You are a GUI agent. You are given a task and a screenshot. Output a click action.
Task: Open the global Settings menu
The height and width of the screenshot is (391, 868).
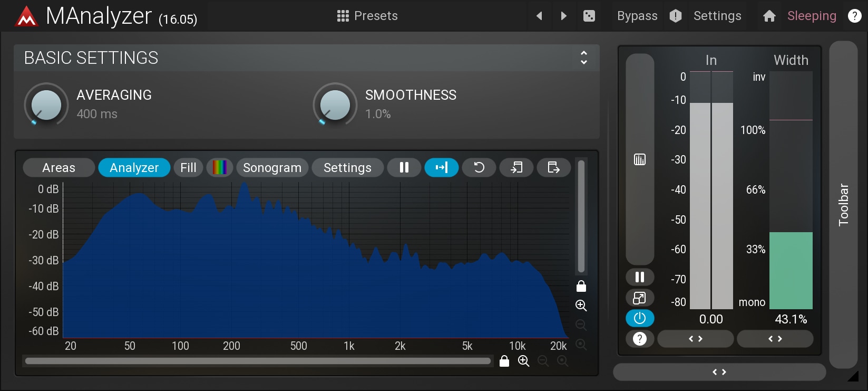pyautogui.click(x=717, y=16)
